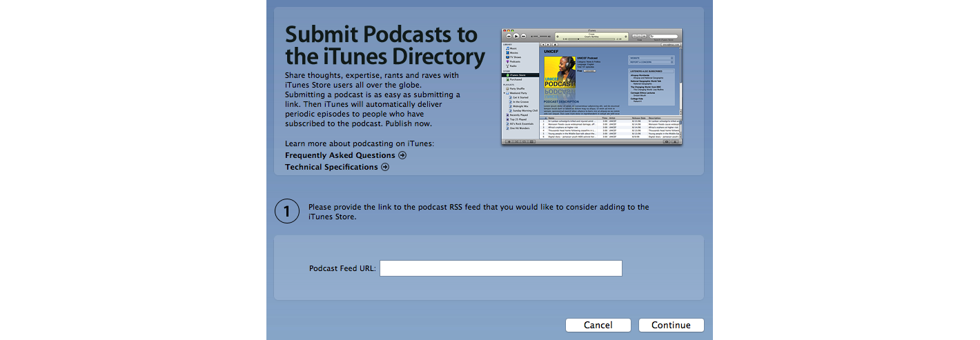980x340 pixels.
Task: Open the Technical Specifications link
Action: [332, 167]
